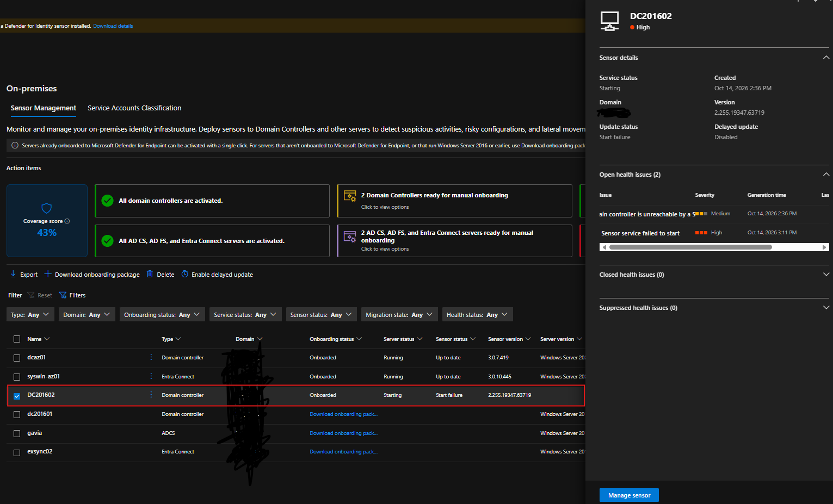
Task: Open the Health status: Any filter dropdown
Action: [477, 315]
